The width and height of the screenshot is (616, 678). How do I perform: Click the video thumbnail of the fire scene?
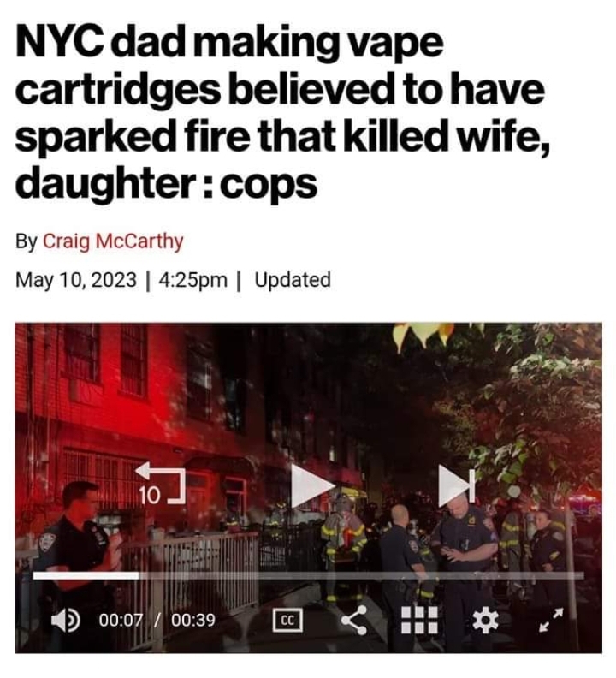(308, 488)
